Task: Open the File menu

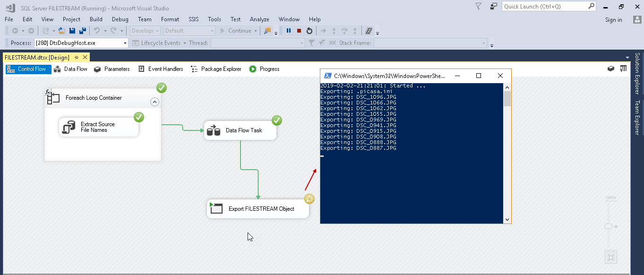Action: 9,19
